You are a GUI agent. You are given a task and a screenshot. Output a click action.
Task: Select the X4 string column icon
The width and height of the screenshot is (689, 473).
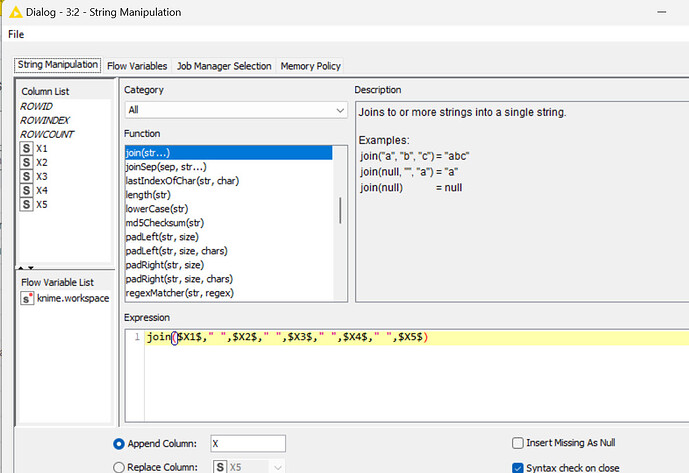pos(26,190)
